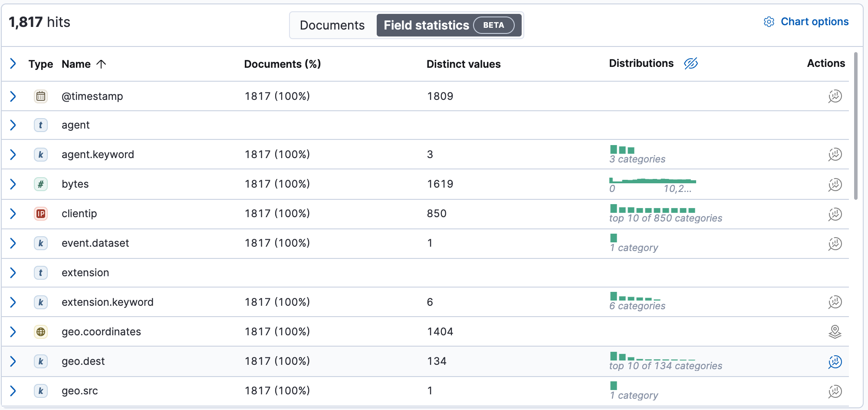Expand all rows with the header chevron
The height and width of the screenshot is (410, 868).
click(13, 64)
